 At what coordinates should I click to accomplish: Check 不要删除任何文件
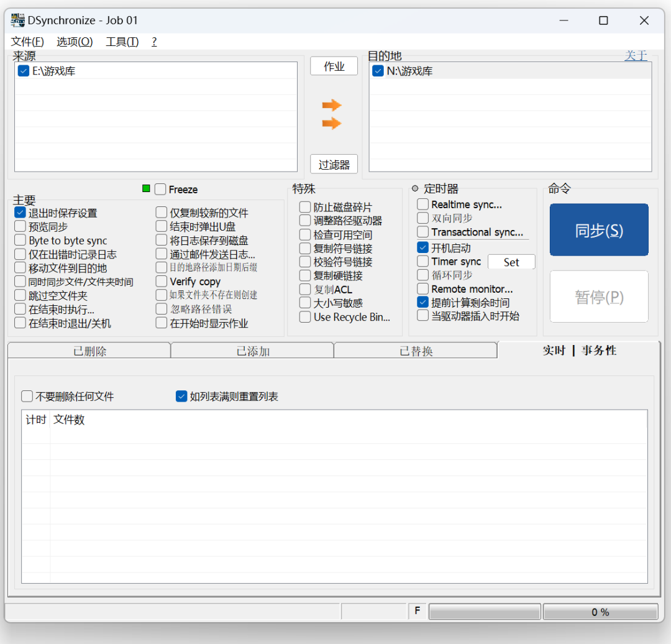[27, 396]
